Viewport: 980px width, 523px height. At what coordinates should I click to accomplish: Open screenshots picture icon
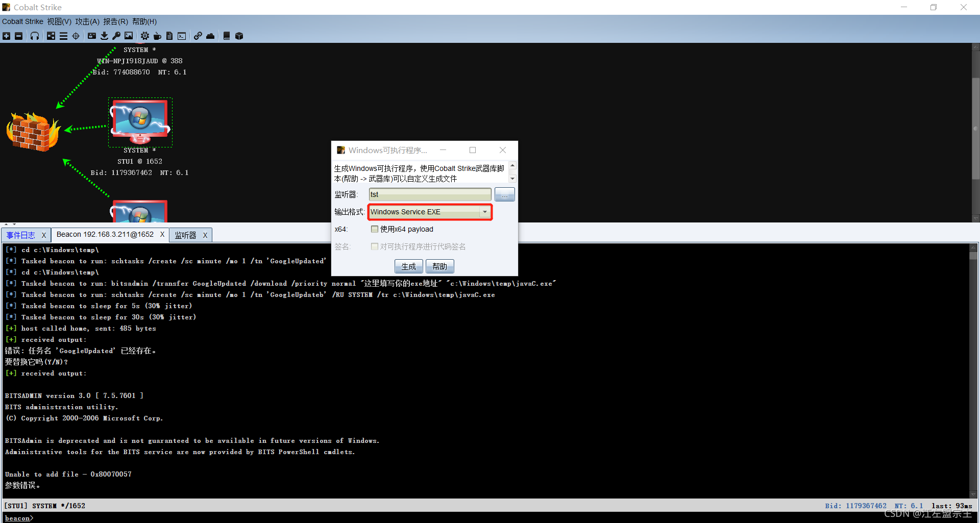point(129,36)
